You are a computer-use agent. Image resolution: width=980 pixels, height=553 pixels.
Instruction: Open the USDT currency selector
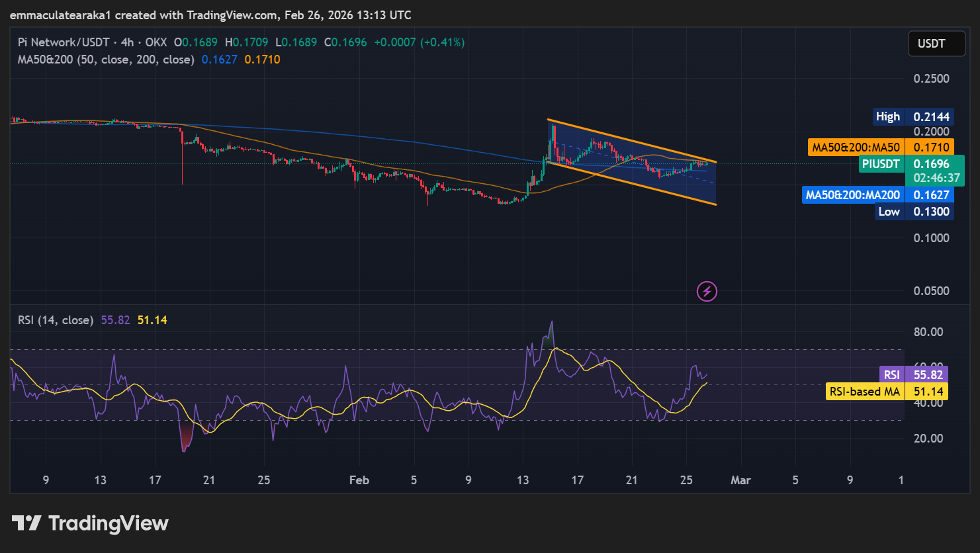tap(931, 44)
